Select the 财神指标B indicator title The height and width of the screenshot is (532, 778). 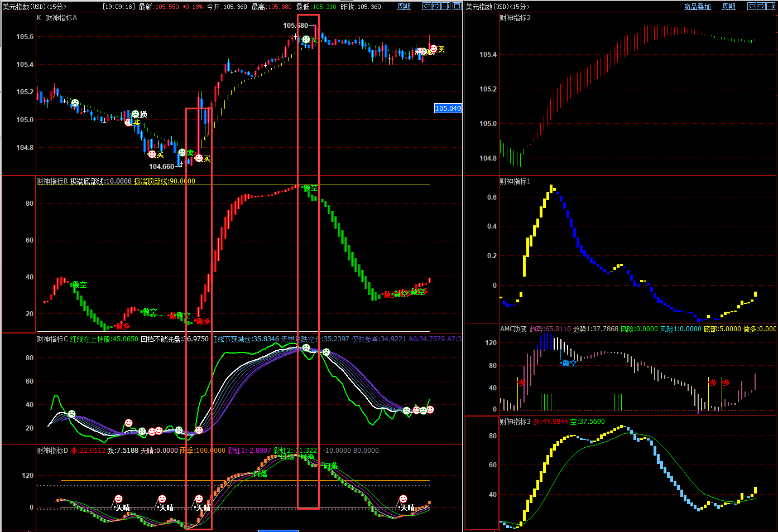[52, 181]
